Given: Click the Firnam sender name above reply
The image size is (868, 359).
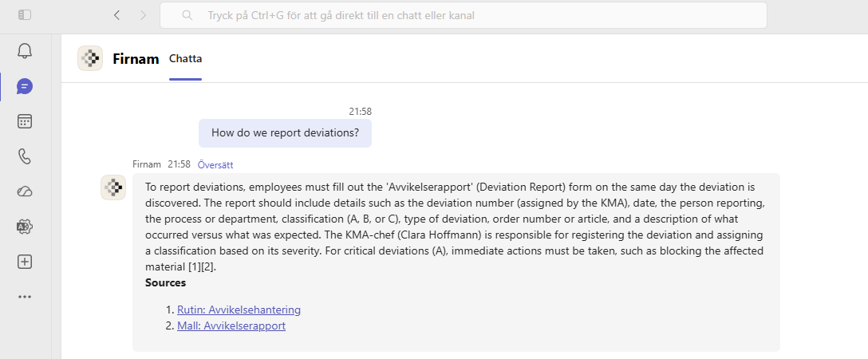Looking at the screenshot, I should coord(147,164).
